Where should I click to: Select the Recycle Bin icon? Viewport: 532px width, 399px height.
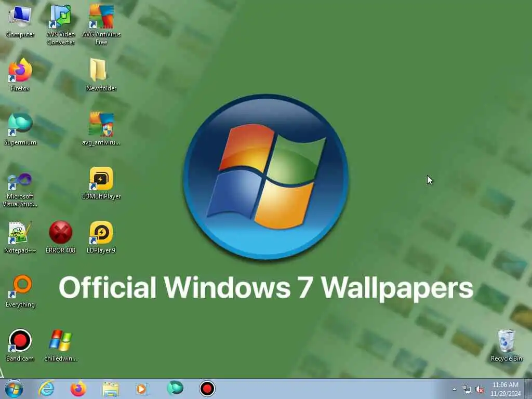506,345
